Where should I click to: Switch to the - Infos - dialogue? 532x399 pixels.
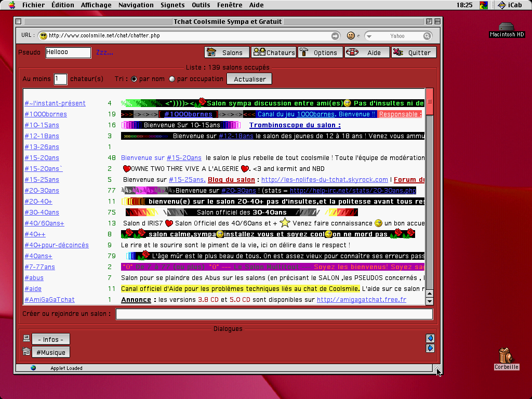pos(51,339)
